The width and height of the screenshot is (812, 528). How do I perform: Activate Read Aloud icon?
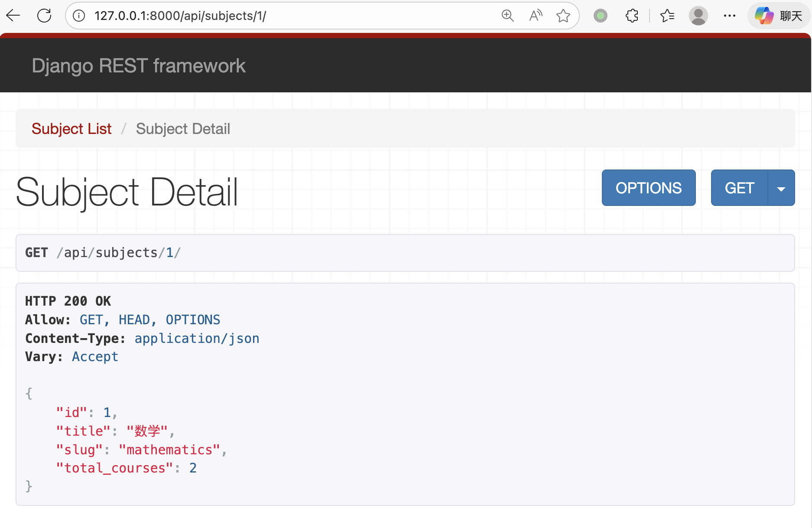coord(536,16)
